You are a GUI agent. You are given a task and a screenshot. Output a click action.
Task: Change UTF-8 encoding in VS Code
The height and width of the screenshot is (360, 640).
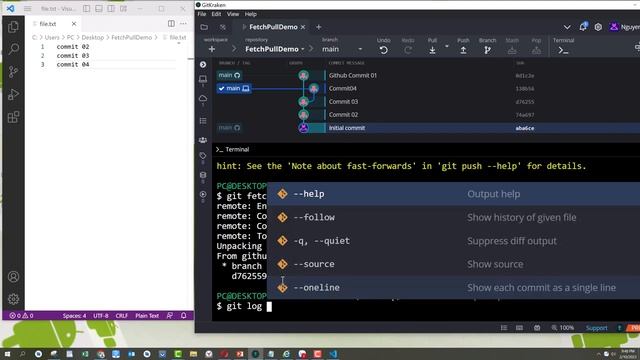(x=101, y=316)
